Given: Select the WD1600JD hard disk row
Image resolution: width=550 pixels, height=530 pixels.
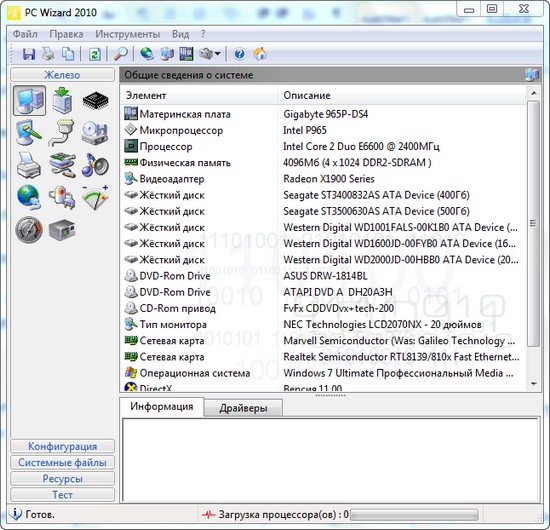Looking at the screenshot, I should tap(323, 243).
